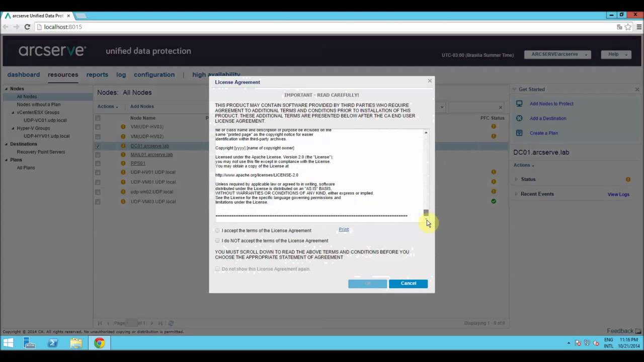Select UDP-VC01.udp.local tree item
Screen dimensions: 644x362
[45, 120]
